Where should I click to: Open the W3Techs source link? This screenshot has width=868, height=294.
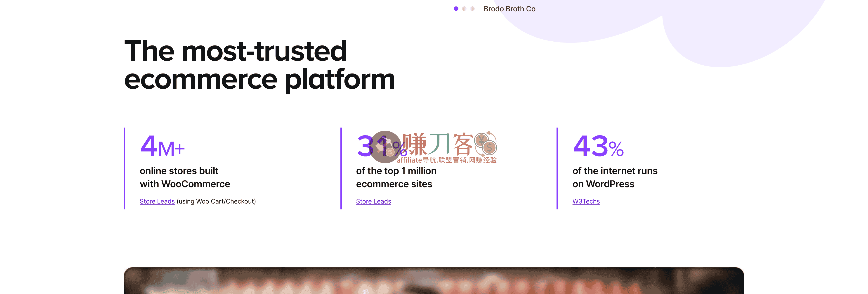tap(586, 201)
